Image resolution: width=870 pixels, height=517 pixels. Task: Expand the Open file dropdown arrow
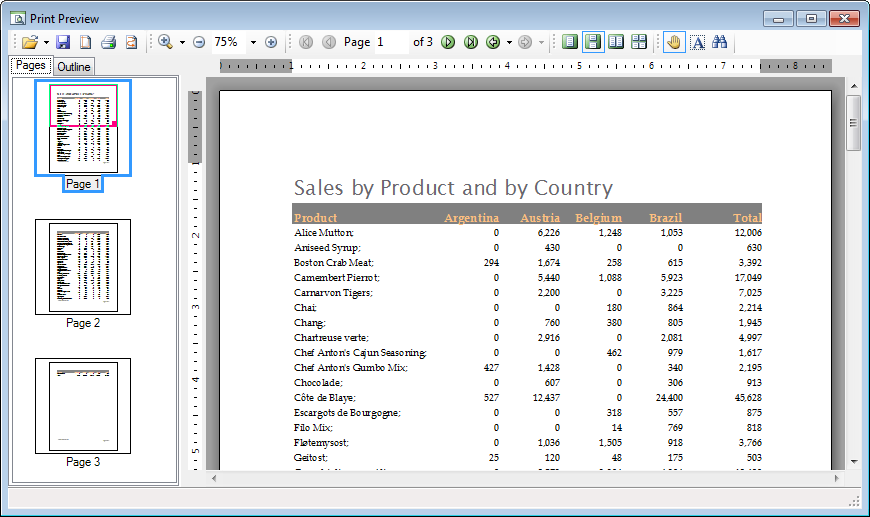46,43
